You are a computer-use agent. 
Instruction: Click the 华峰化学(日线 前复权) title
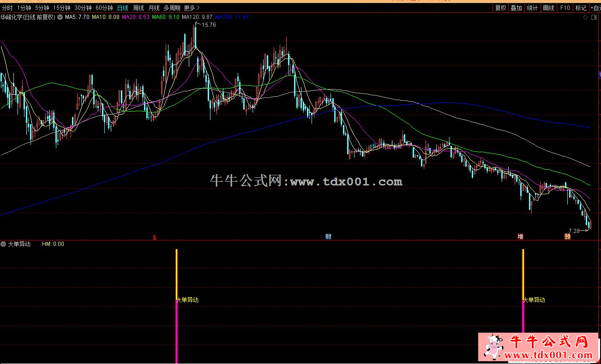coord(28,17)
